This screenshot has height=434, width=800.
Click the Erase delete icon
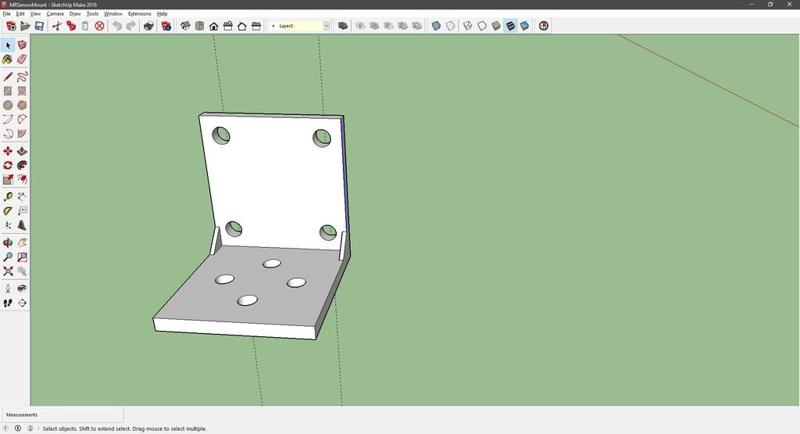click(x=99, y=25)
